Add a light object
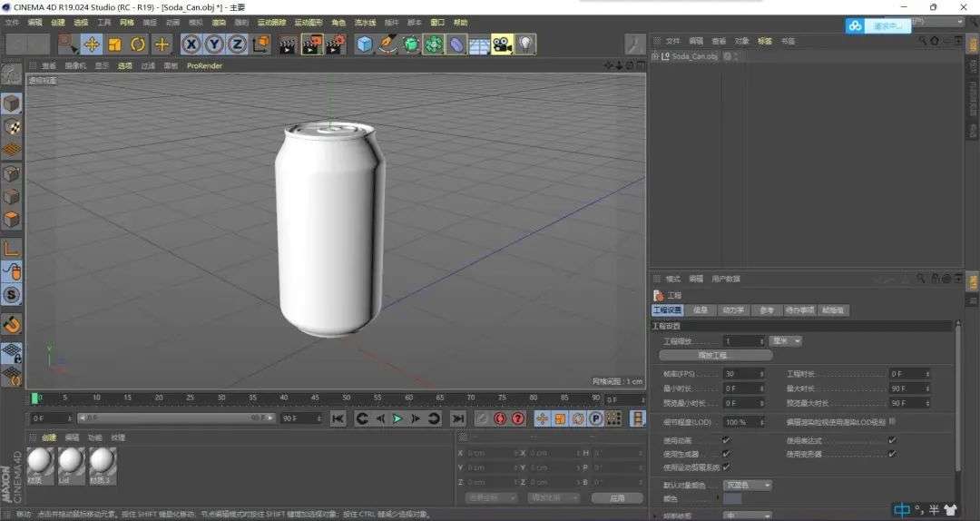980x521 pixels. (x=525, y=44)
